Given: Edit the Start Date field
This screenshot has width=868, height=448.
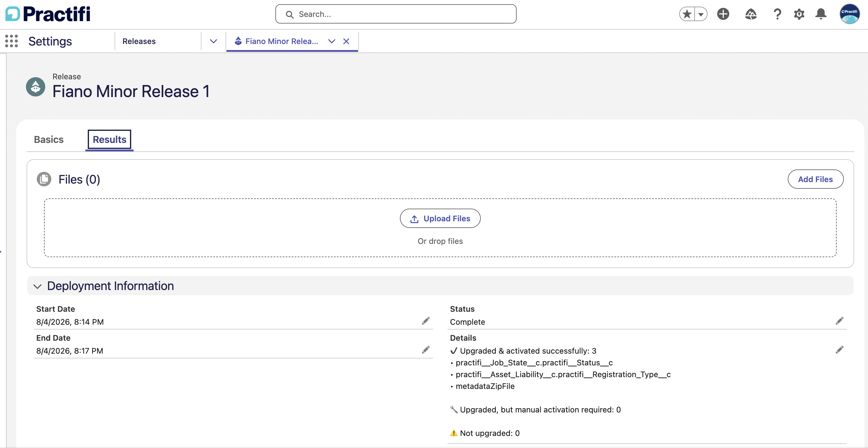Looking at the screenshot, I should click(x=426, y=321).
